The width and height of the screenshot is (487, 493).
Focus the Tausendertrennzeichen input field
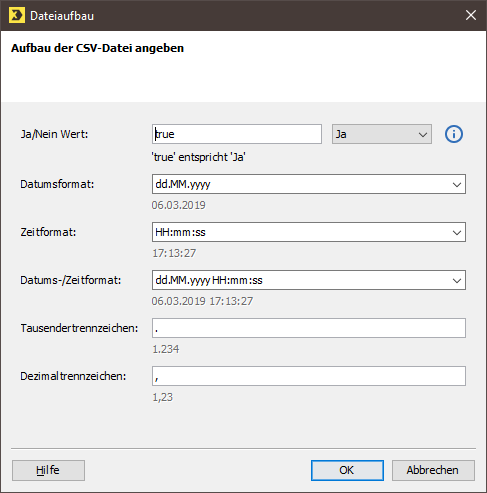[309, 328]
